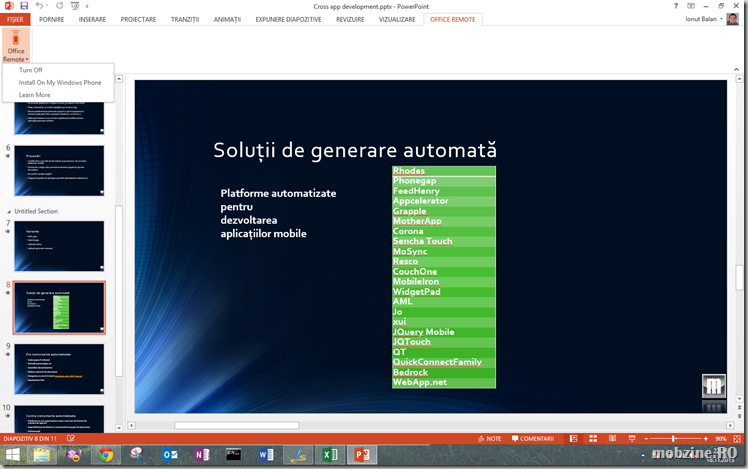Click the Office Remote ribbon button
This screenshot has width=748, height=469.
coord(16,45)
